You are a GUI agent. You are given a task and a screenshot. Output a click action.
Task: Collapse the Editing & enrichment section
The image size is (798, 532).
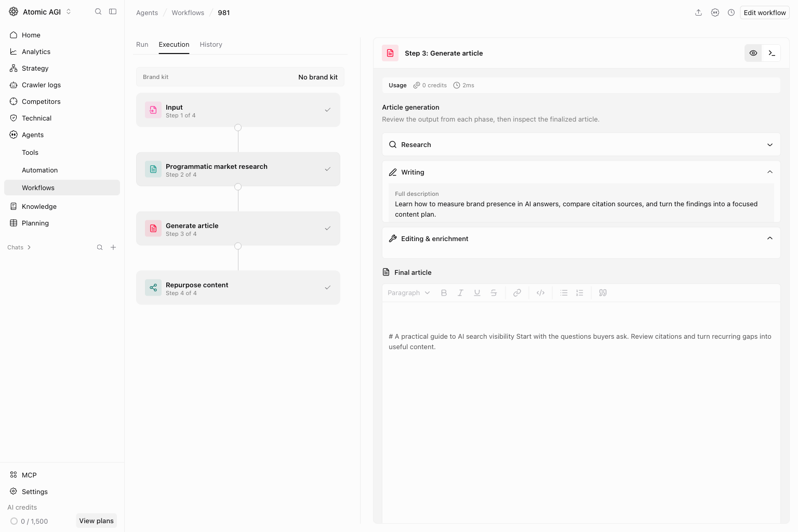click(581, 238)
